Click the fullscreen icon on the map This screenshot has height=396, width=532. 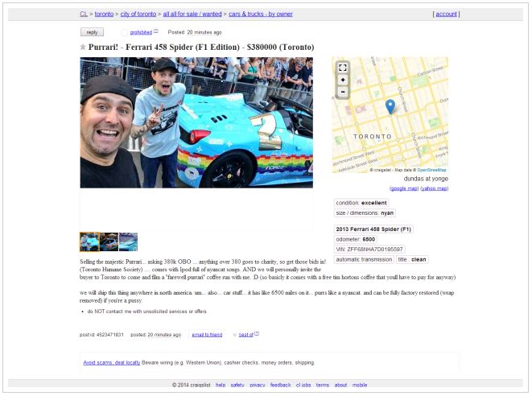click(x=343, y=68)
